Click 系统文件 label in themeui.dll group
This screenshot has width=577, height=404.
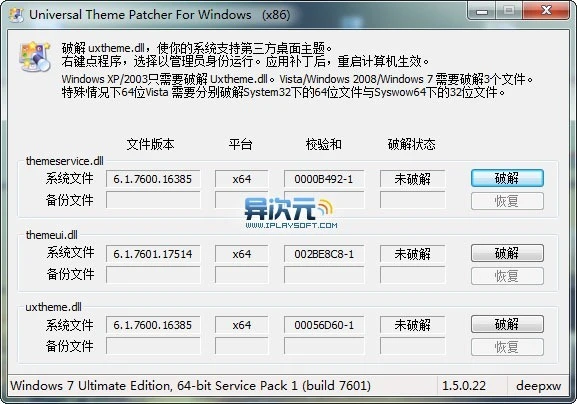pos(70,253)
